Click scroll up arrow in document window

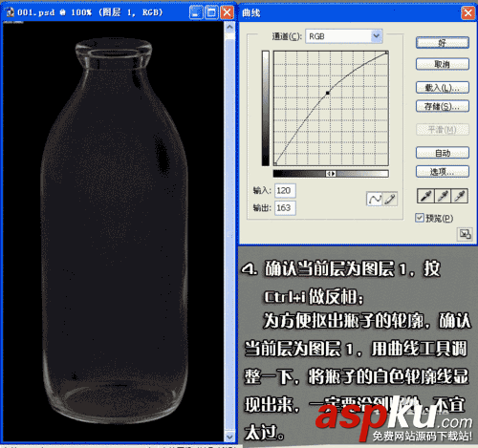(229, 28)
